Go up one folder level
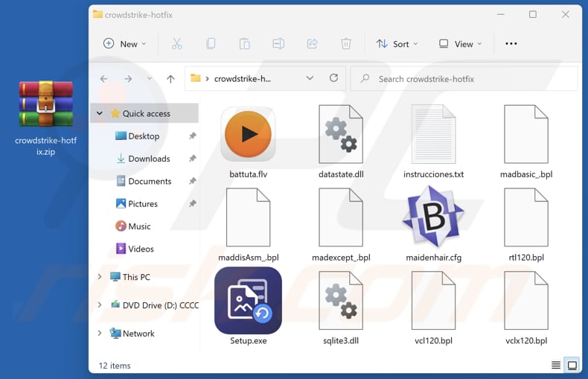The image size is (588, 379). click(x=170, y=79)
